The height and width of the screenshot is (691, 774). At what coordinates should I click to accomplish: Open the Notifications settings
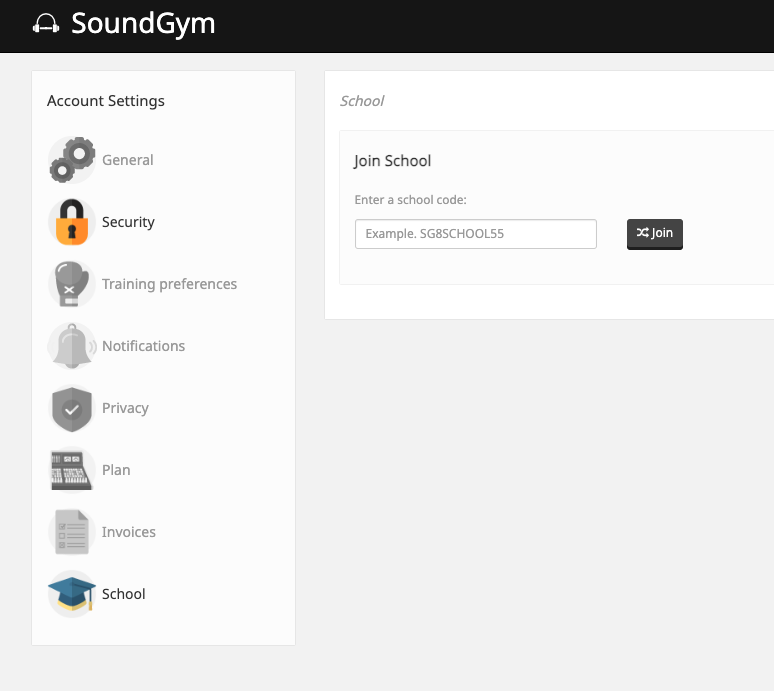(x=143, y=346)
